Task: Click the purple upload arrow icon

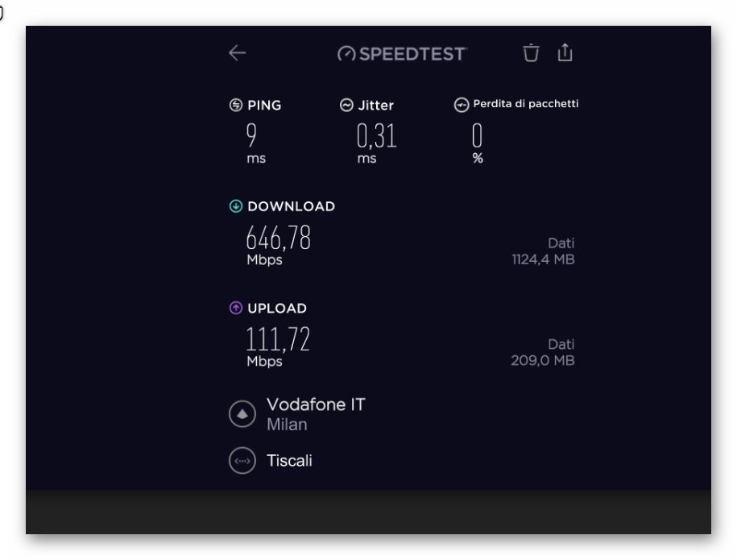Action: pos(236,308)
